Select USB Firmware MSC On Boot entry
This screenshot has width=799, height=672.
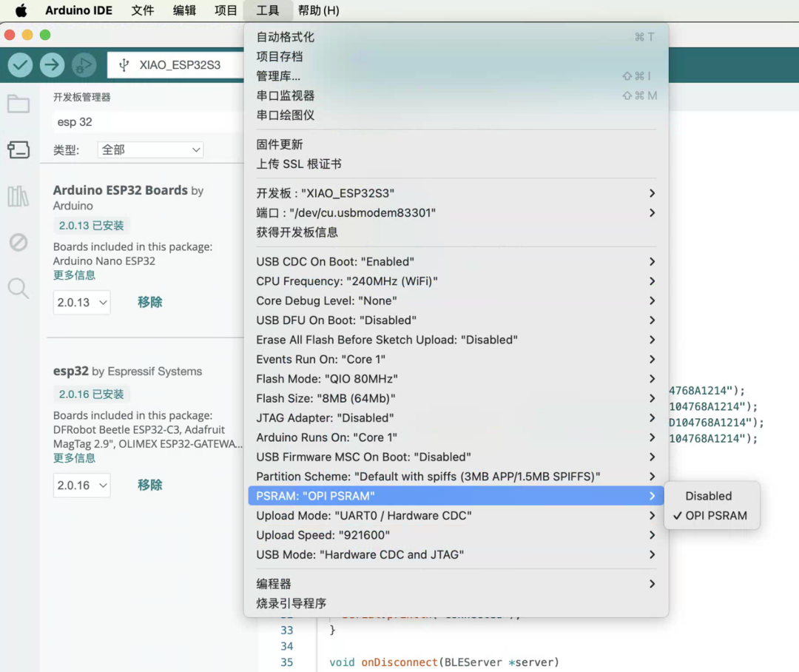(x=456, y=457)
